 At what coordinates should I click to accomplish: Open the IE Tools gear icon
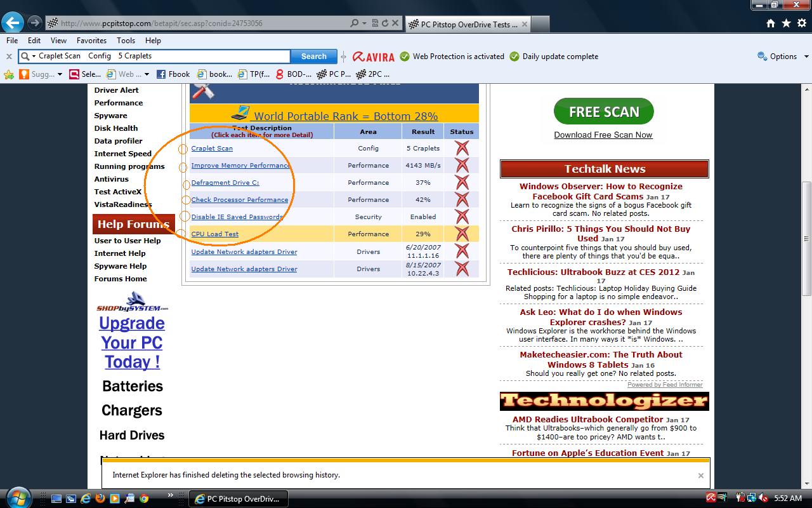801,23
